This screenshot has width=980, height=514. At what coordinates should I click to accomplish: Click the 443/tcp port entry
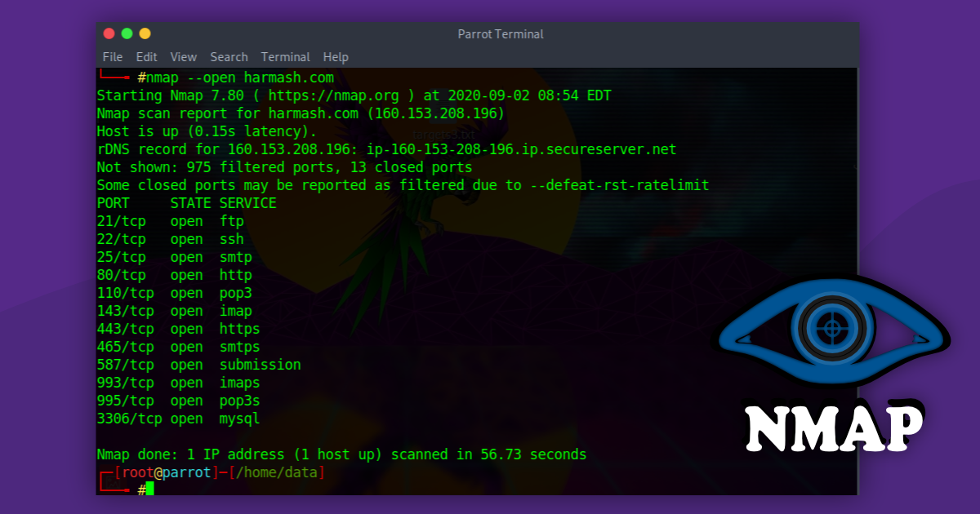tap(125, 329)
